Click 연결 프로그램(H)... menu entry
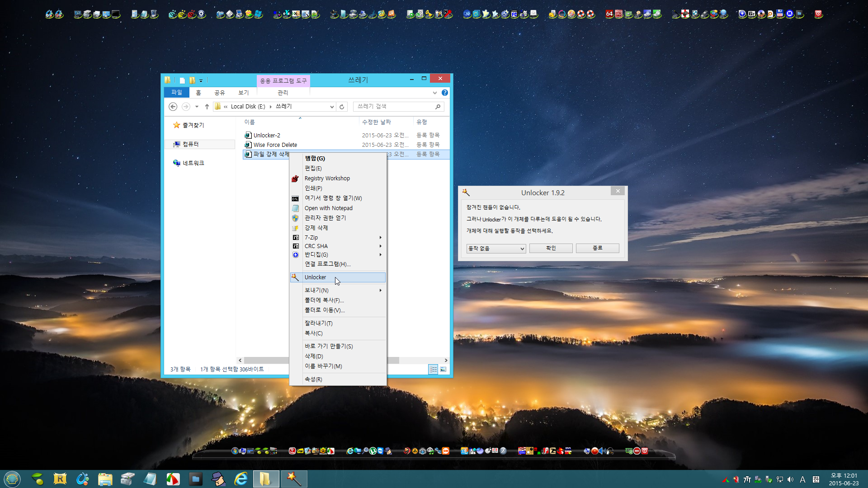The width and height of the screenshot is (868, 488). tap(338, 264)
